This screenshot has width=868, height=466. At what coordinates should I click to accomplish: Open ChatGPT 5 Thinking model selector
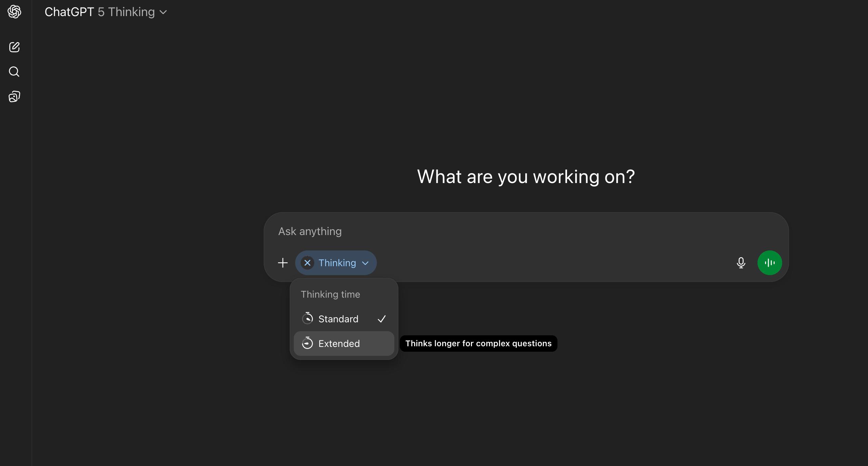pyautogui.click(x=100, y=12)
